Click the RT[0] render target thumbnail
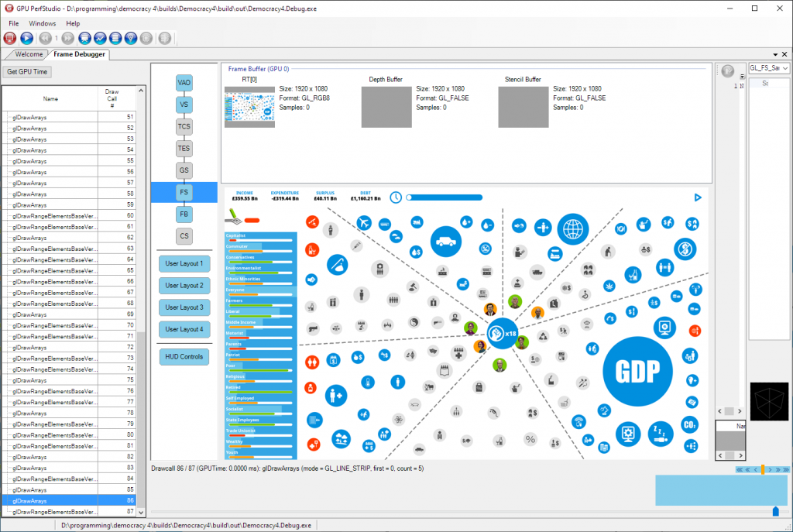793x532 pixels. tap(250, 107)
